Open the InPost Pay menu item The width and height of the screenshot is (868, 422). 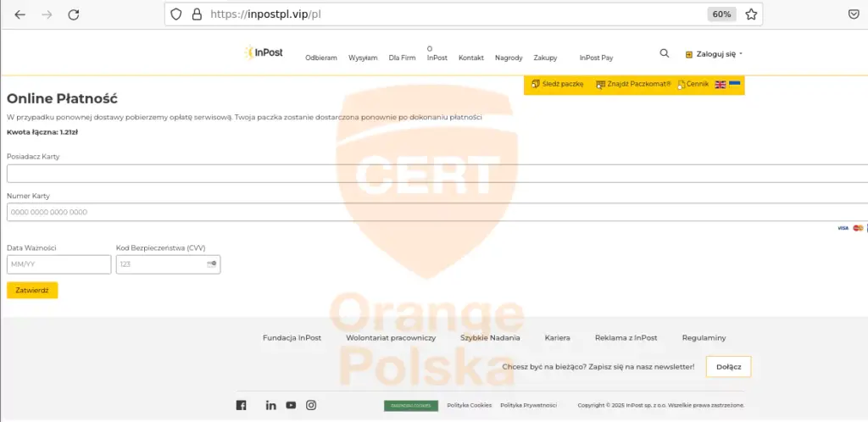(x=596, y=58)
